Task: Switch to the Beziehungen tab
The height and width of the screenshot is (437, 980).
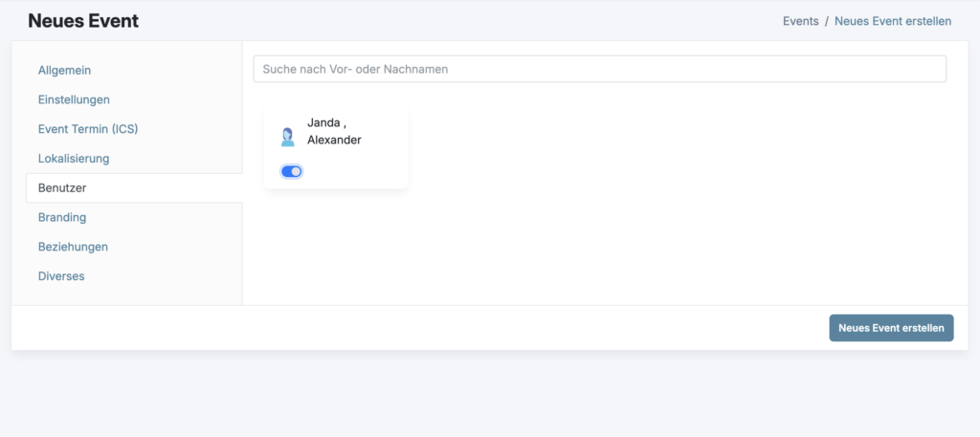Action: click(x=73, y=247)
